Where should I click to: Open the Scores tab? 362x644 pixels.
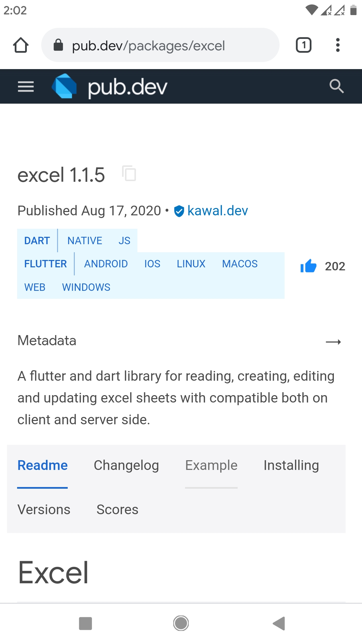point(117,509)
